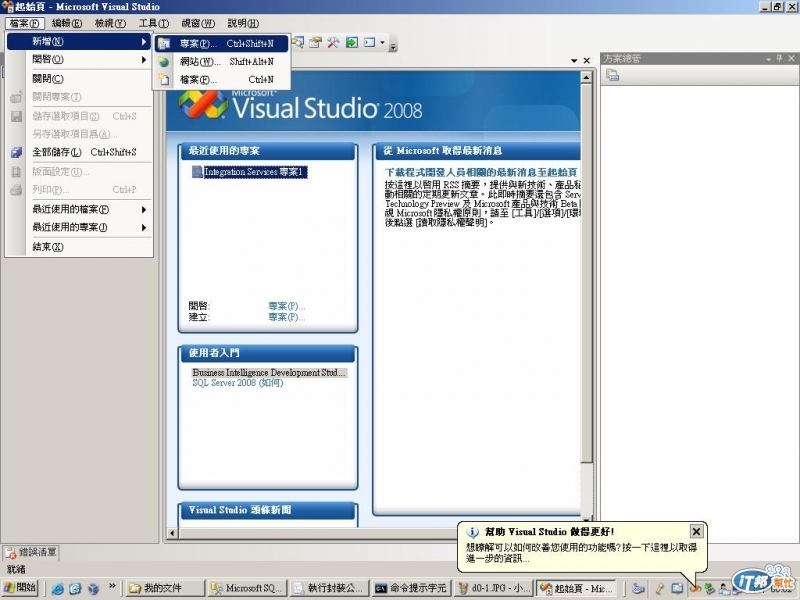Click the Toolbox hammer-and-wrench toolbar icon
The height and width of the screenshot is (600, 800).
[334, 42]
